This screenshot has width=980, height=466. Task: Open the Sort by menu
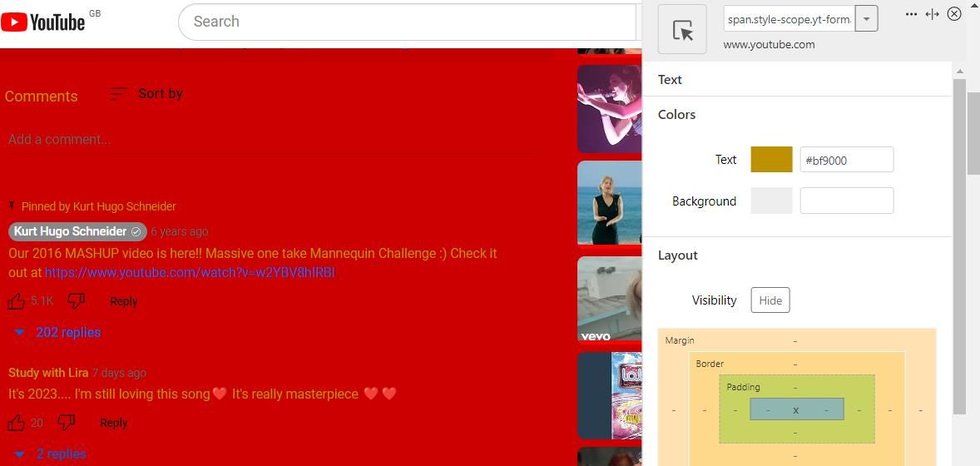tap(146, 94)
